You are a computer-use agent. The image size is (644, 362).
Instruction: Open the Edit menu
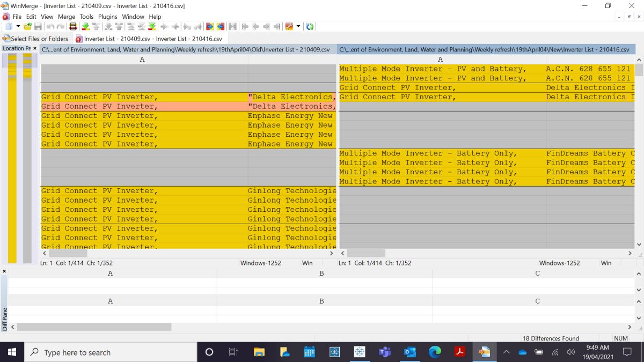[x=31, y=17]
